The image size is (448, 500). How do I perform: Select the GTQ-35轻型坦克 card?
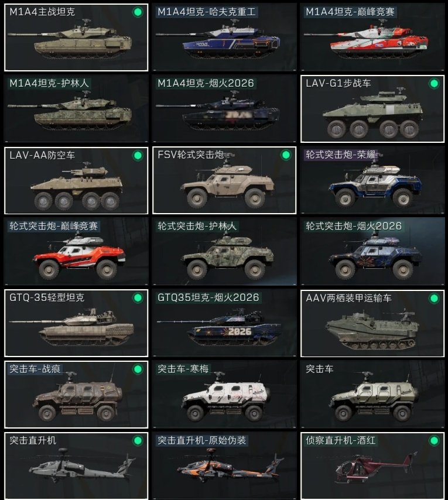click(76, 323)
